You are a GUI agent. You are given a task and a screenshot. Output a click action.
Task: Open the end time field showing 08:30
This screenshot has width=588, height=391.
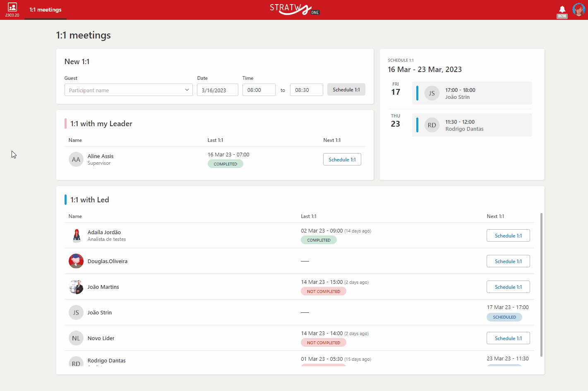pyautogui.click(x=307, y=90)
